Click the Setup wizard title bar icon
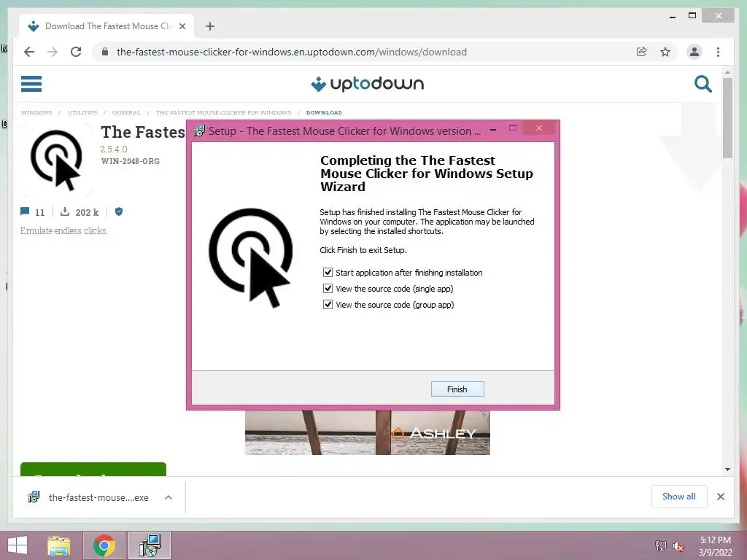The height and width of the screenshot is (560, 747). point(200,131)
